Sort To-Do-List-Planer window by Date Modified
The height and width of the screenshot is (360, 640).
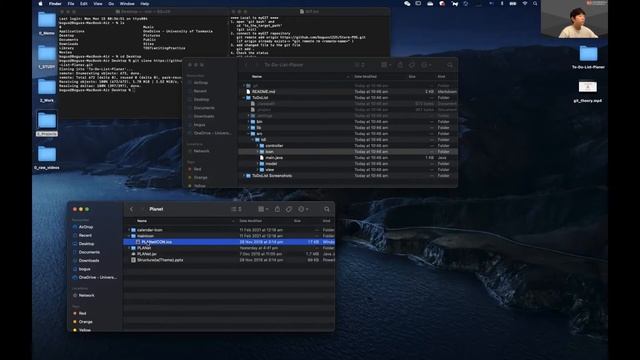(365, 77)
